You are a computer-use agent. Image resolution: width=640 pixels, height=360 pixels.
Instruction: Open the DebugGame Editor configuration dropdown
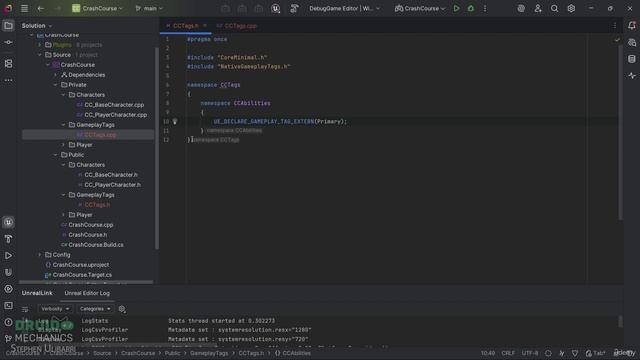(x=344, y=8)
